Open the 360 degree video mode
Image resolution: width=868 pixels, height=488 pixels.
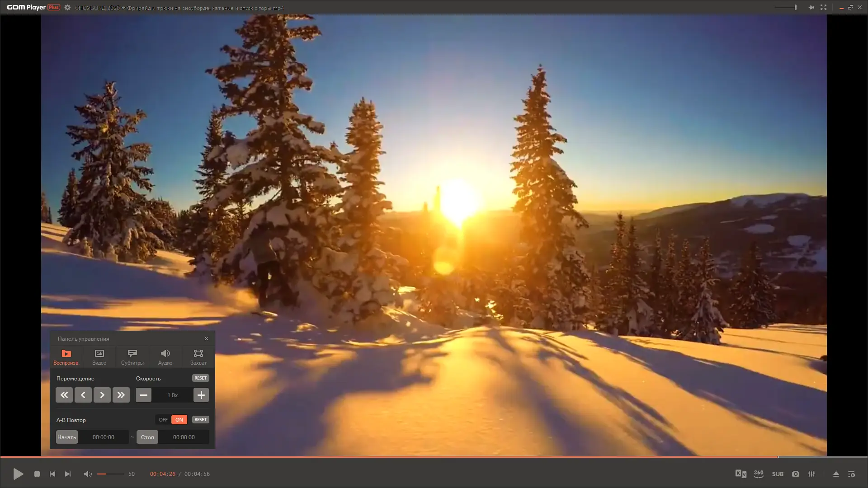point(759,474)
